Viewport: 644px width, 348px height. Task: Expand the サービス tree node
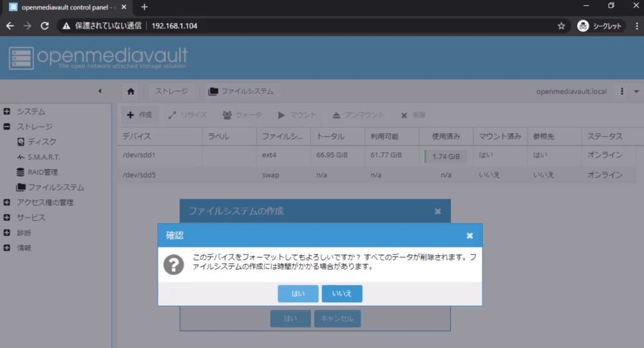pyautogui.click(x=7, y=217)
